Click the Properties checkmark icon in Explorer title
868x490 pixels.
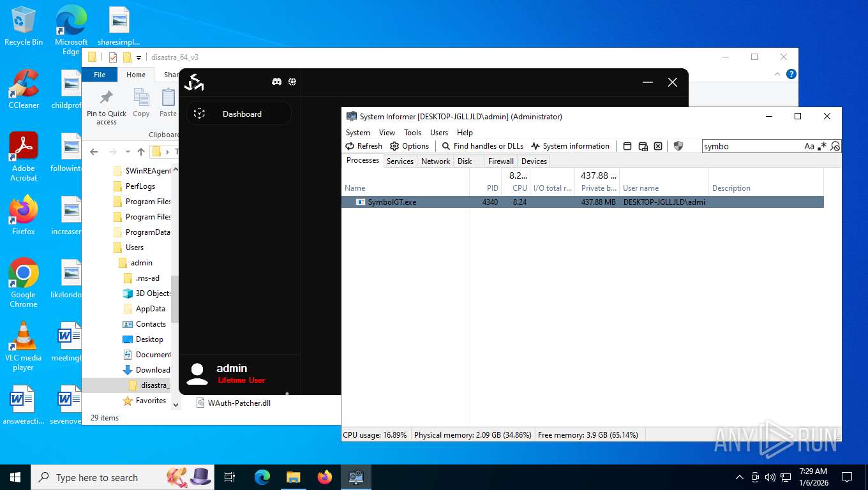point(113,57)
